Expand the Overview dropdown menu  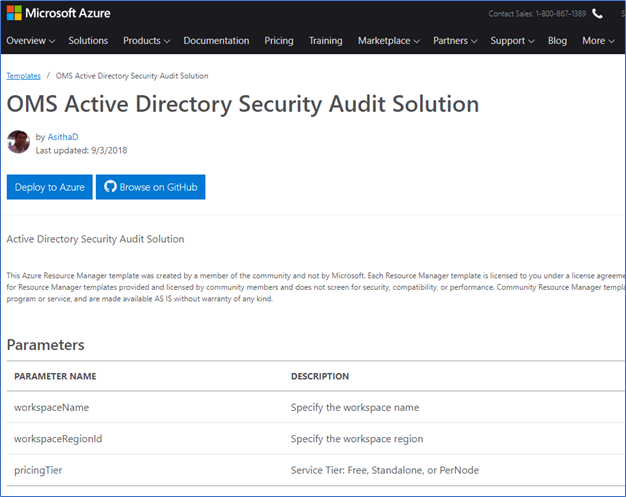click(x=31, y=41)
